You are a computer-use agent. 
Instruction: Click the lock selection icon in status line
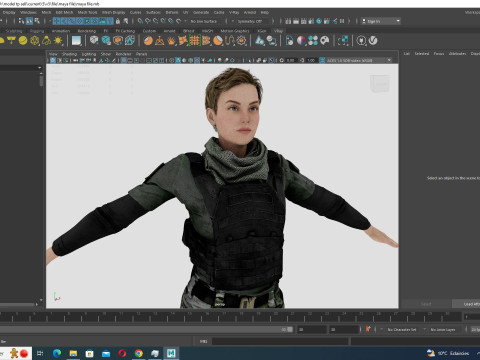pos(118,21)
